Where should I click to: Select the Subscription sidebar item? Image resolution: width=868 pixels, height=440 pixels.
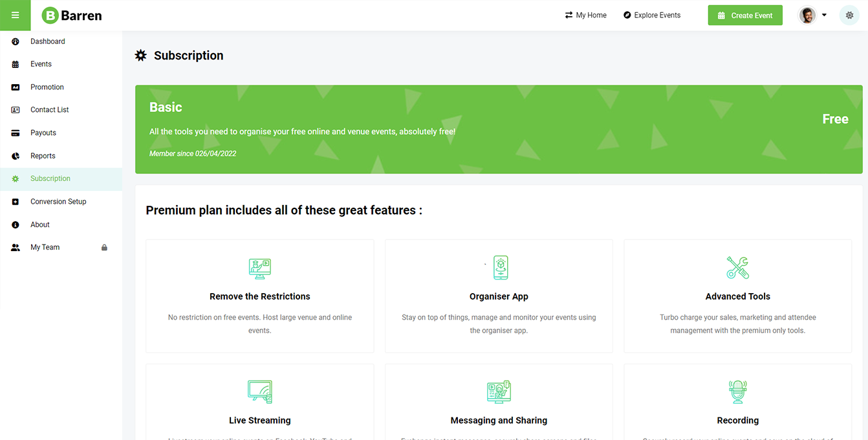(50, 179)
